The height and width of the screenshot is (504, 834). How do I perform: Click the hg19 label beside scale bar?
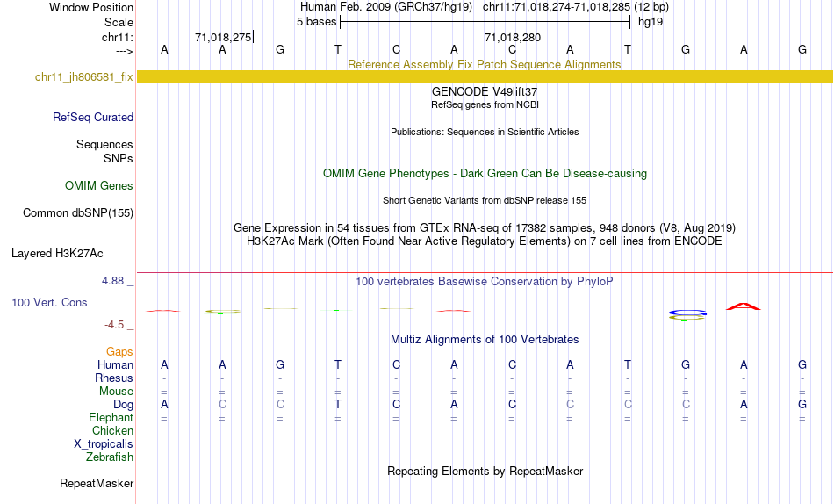[651, 22]
